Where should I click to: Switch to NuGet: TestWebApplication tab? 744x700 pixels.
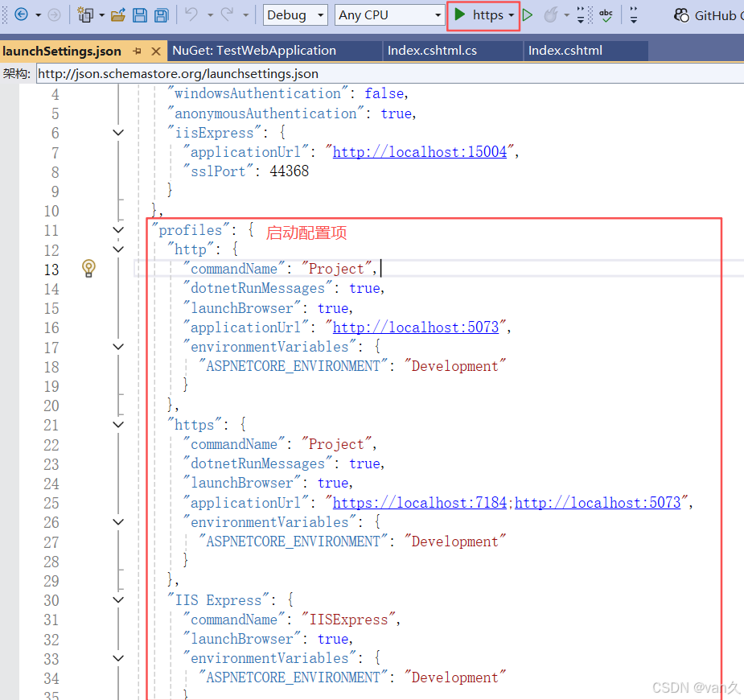pos(254,51)
